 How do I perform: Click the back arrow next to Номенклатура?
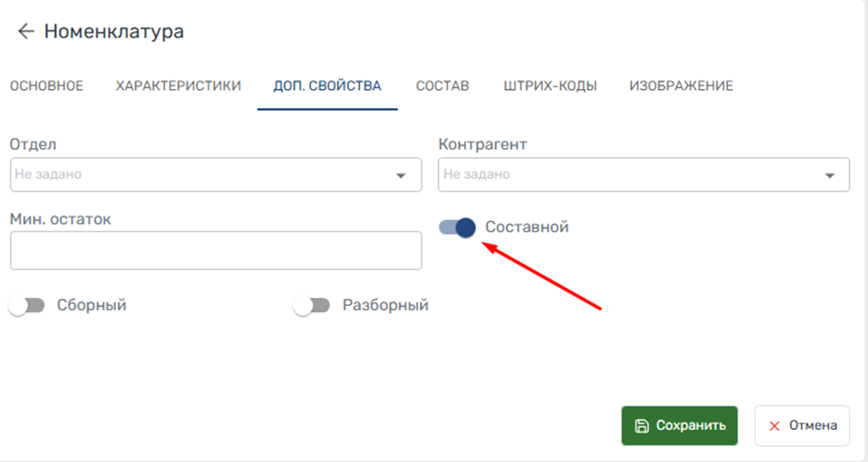pos(26,32)
